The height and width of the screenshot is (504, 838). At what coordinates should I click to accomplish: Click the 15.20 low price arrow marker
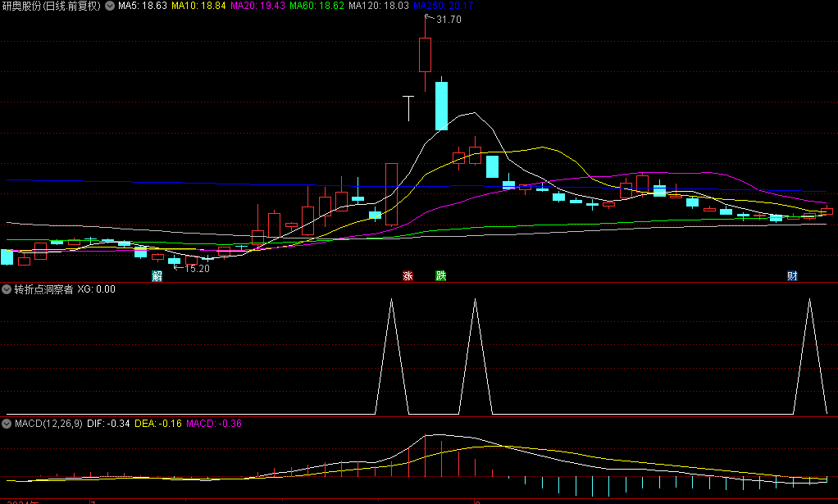coord(194,268)
